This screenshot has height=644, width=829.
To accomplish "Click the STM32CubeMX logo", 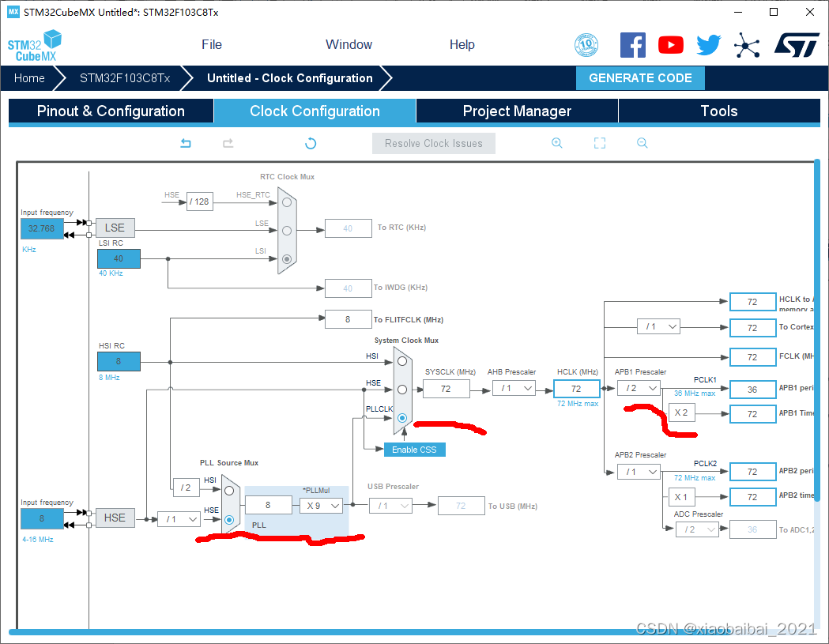I will pyautogui.click(x=34, y=46).
